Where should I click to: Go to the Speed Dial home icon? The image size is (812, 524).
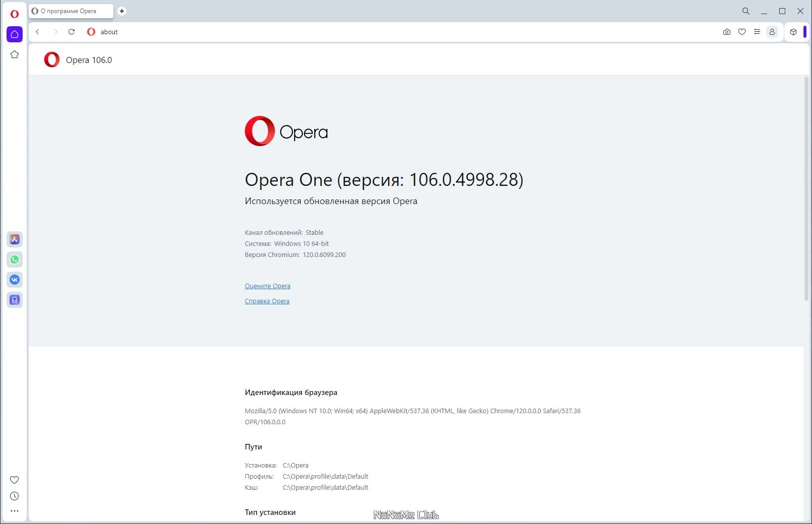click(15, 34)
